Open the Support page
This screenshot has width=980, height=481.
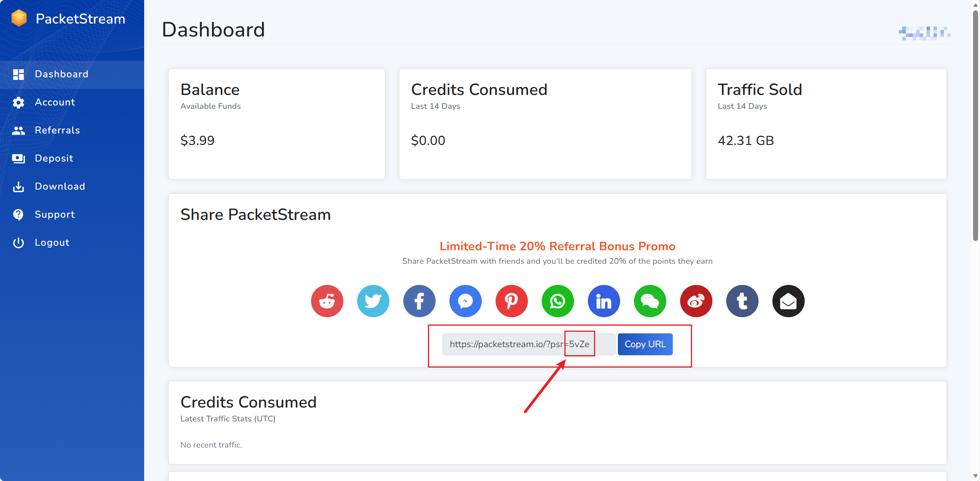(55, 215)
